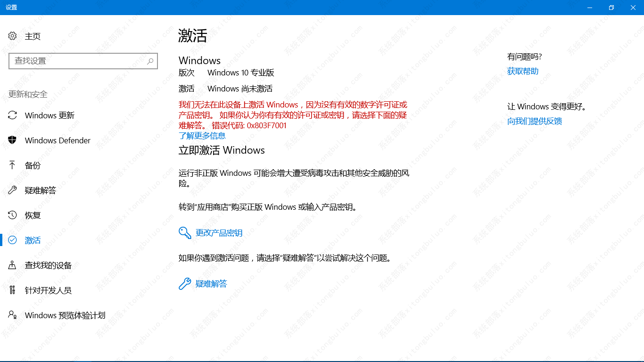This screenshot has width=644, height=362.
Task: Click the key icon beside 更改产品密钥
Action: pyautogui.click(x=184, y=232)
